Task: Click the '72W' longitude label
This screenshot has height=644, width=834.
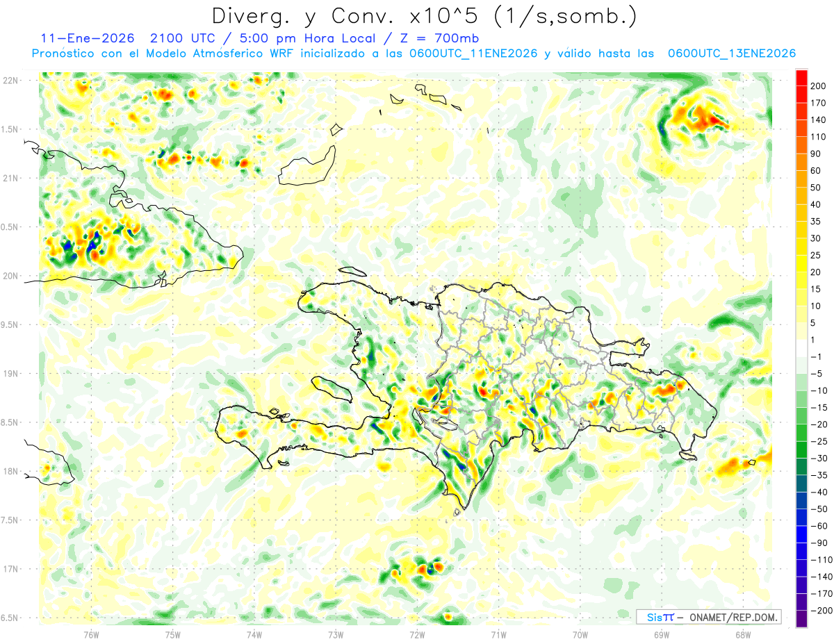Action: coord(417,634)
